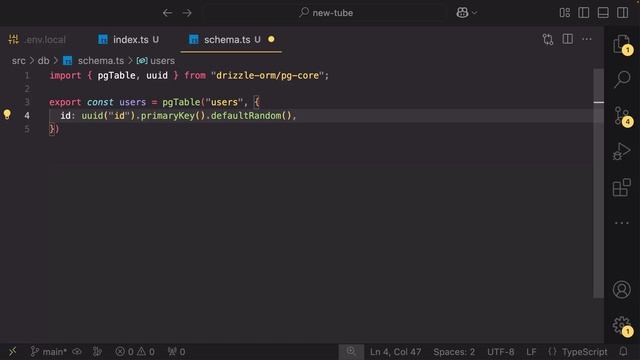
Task: Open the Run and Debug view
Action: coord(622,151)
